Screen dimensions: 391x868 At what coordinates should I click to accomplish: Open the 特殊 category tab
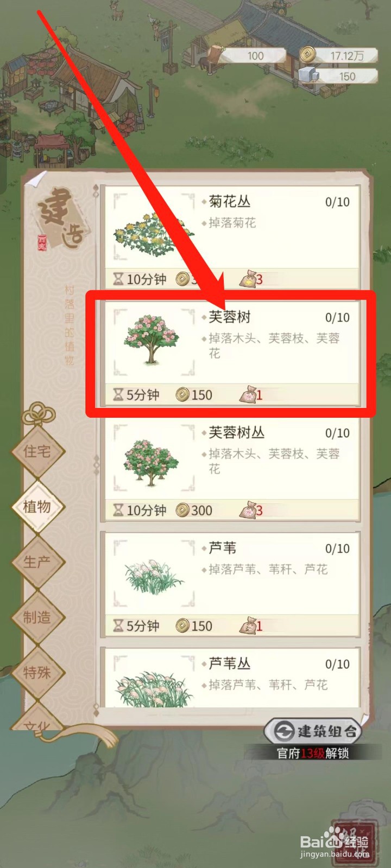tap(37, 672)
